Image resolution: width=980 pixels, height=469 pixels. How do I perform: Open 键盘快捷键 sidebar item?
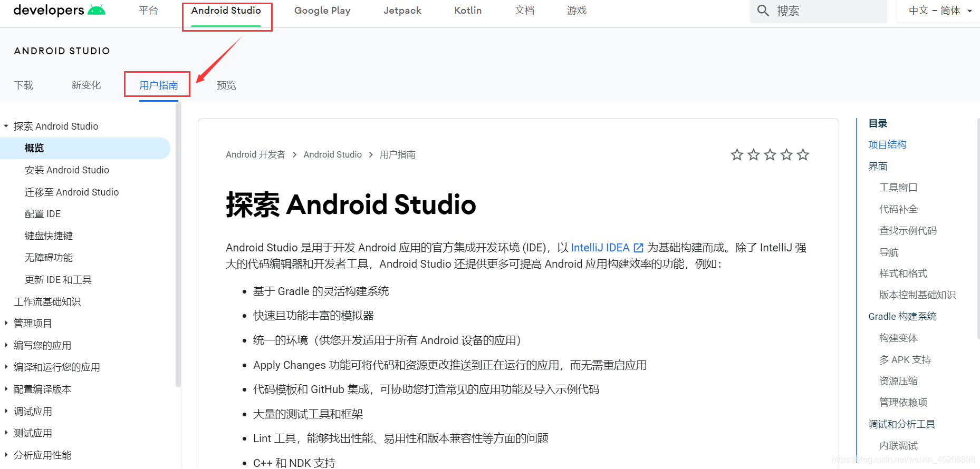coord(49,236)
